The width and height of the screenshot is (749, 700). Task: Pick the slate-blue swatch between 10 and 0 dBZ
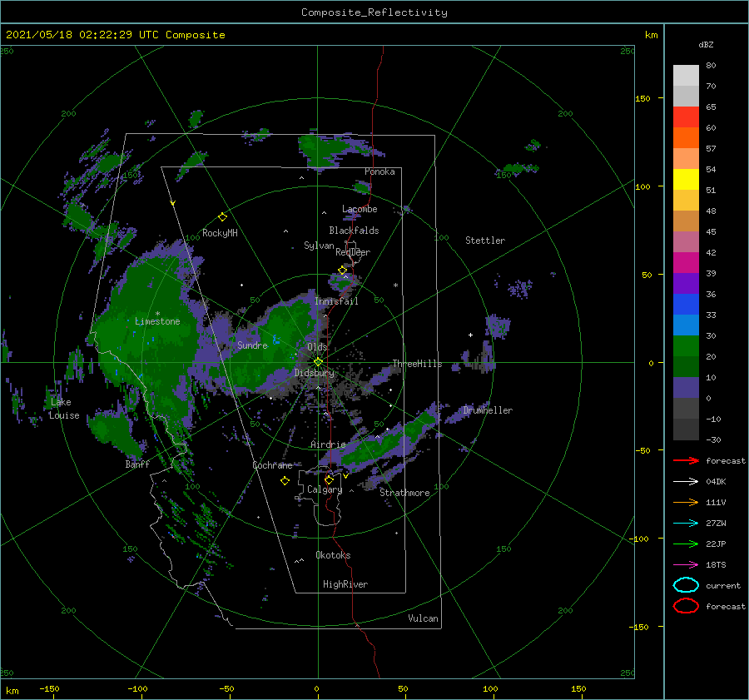click(686, 388)
